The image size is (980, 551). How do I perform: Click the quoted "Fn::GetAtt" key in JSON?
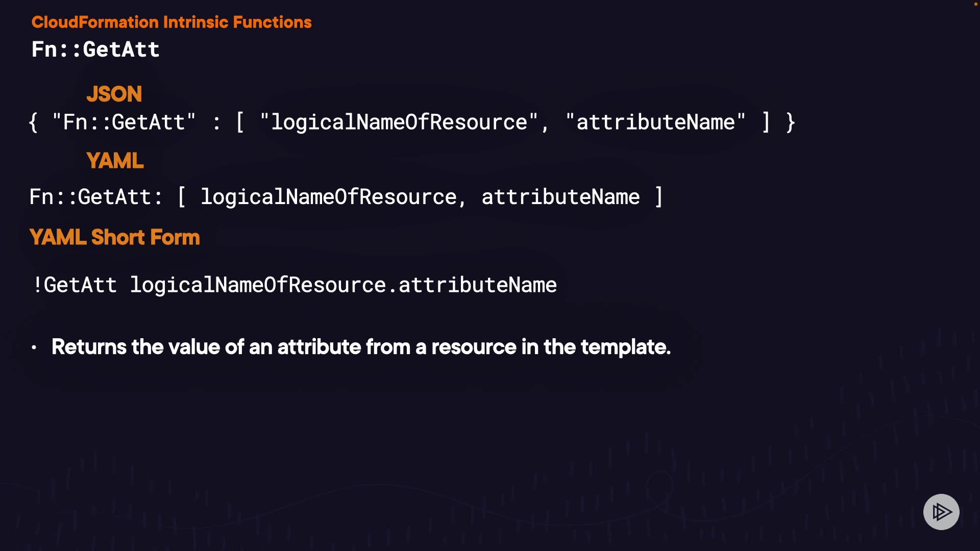pyautogui.click(x=124, y=122)
